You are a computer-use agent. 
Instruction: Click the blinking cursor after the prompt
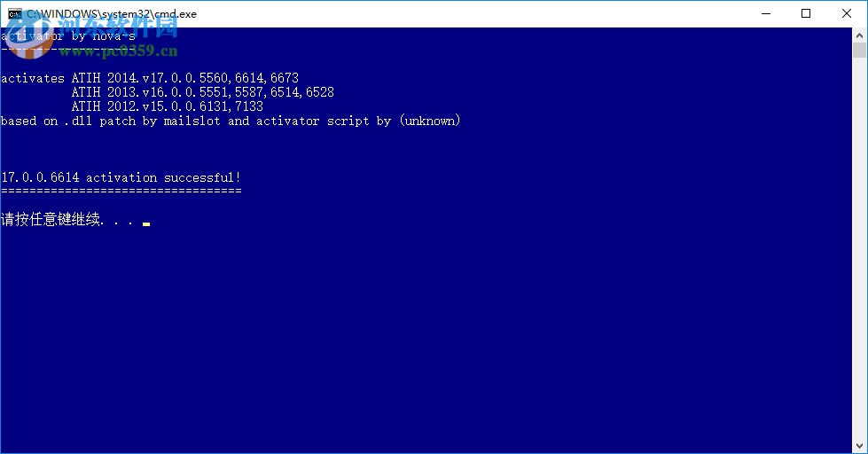145,223
